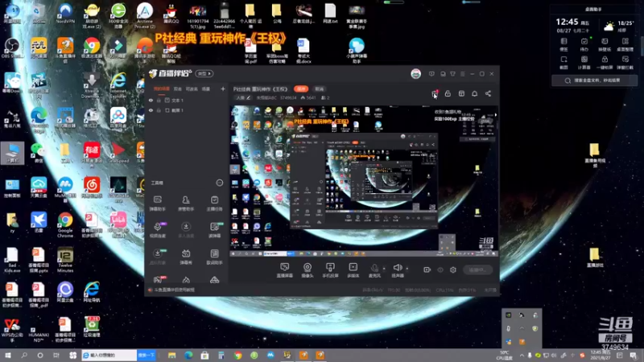644x362 pixels.
Task: Click taskbar clock showing 12:45
Action: click(600, 355)
